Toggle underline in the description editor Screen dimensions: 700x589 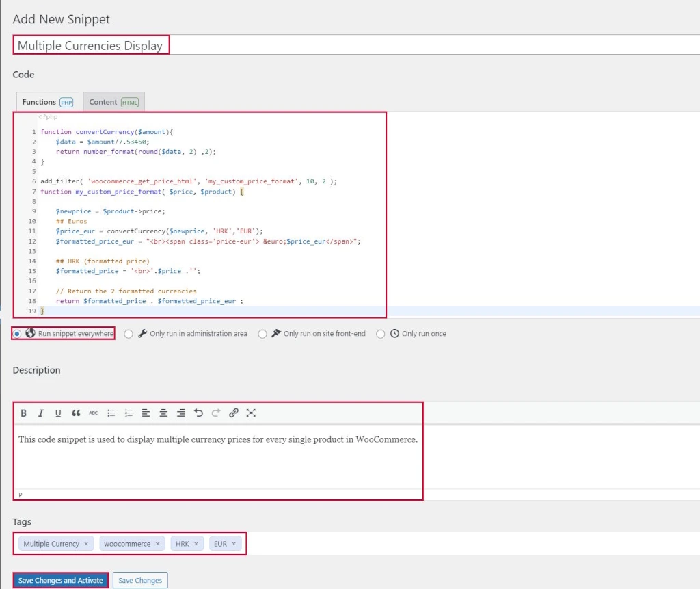(57, 413)
